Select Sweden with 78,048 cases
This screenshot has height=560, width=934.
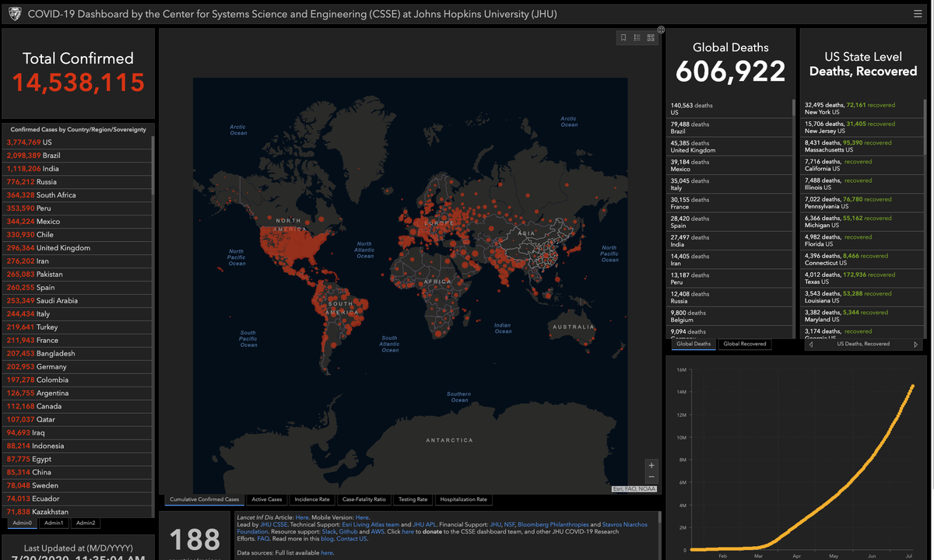coord(77,485)
